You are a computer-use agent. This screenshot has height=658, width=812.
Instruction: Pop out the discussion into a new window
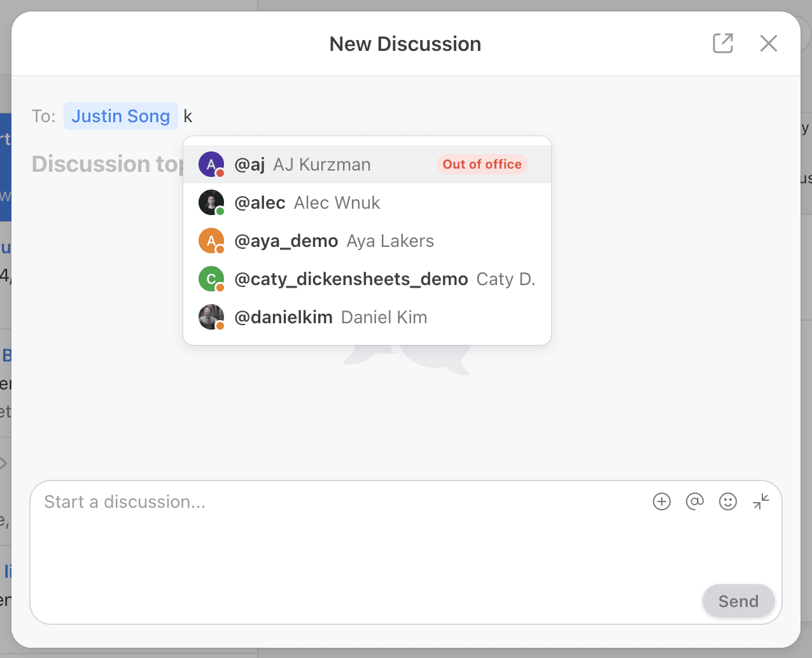coord(723,43)
